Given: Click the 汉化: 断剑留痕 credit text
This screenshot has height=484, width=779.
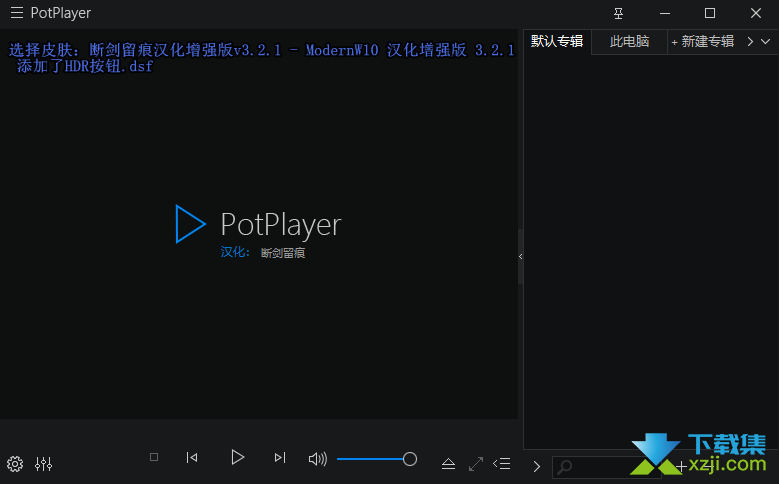Looking at the screenshot, I should click(263, 252).
